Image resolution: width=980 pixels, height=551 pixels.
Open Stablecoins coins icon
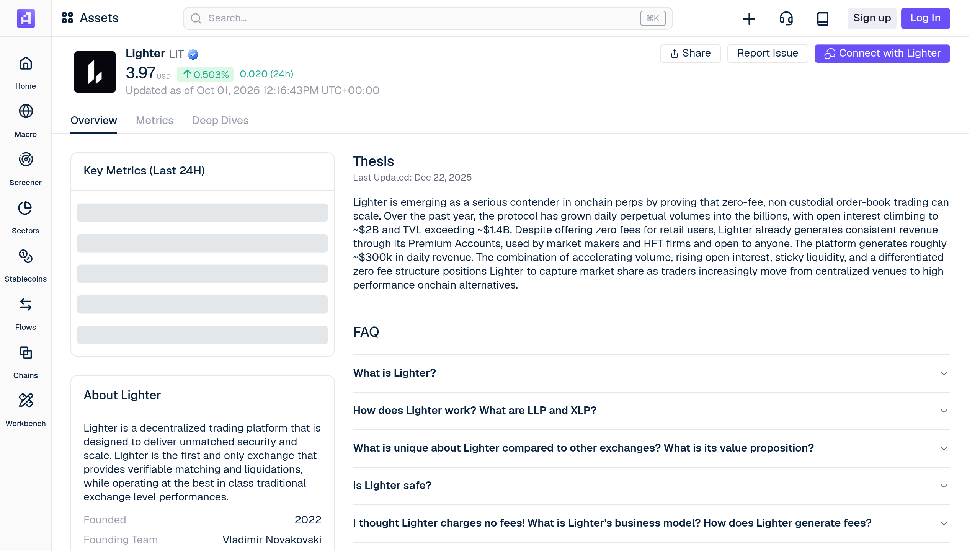pos(26,256)
